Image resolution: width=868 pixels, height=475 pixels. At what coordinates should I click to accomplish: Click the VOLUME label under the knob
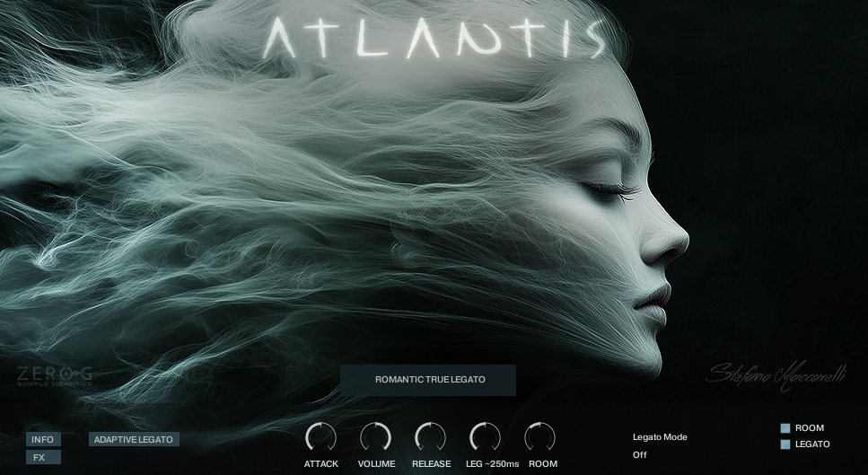tap(376, 464)
